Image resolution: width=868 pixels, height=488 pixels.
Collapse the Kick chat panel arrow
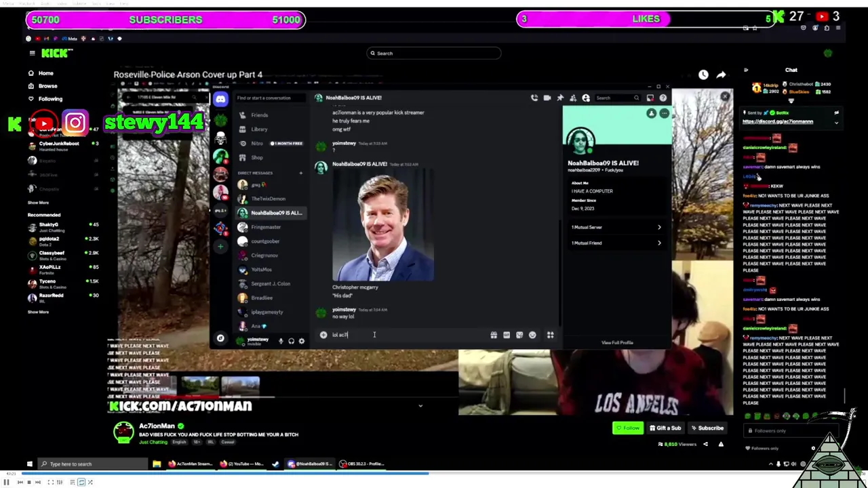(x=746, y=70)
